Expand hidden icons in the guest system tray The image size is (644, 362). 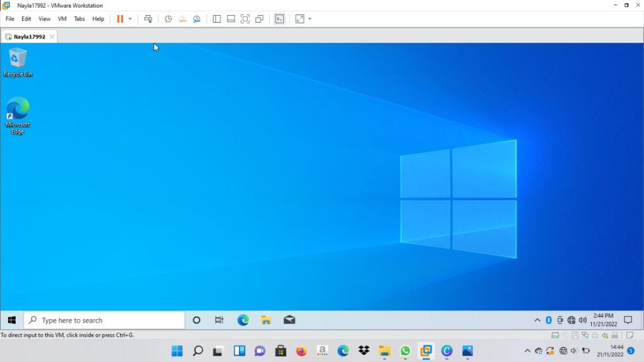(x=537, y=320)
